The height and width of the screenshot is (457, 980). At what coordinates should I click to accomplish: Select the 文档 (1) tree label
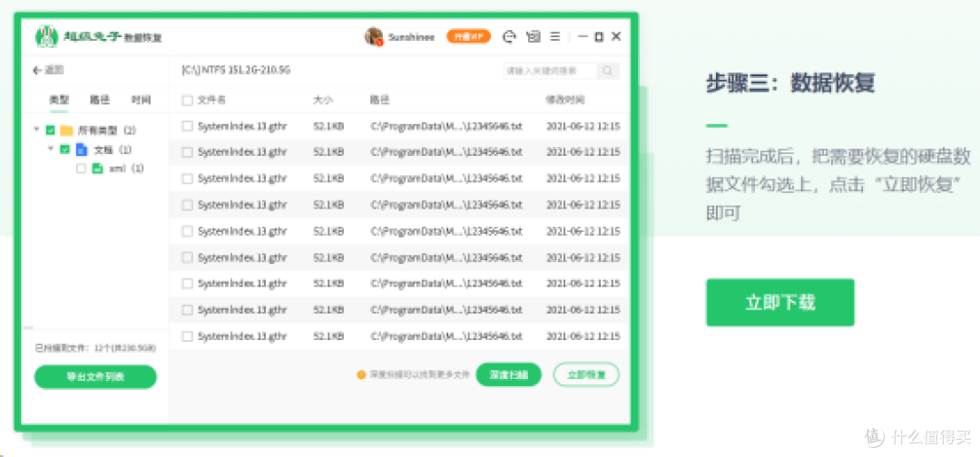[113, 150]
